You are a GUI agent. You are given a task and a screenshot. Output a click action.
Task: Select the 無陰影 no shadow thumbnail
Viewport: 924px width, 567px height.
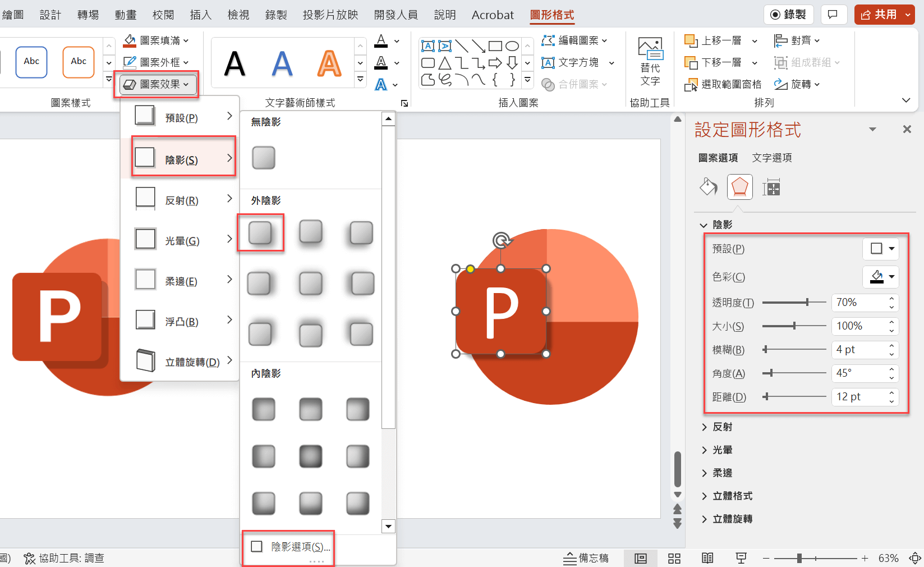pyautogui.click(x=264, y=158)
